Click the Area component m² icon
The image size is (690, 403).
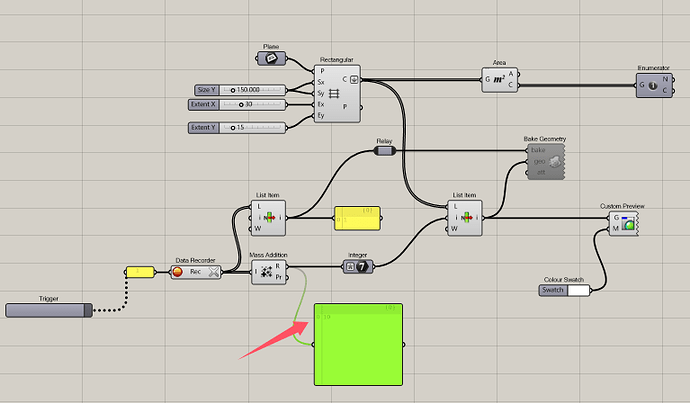[499, 80]
